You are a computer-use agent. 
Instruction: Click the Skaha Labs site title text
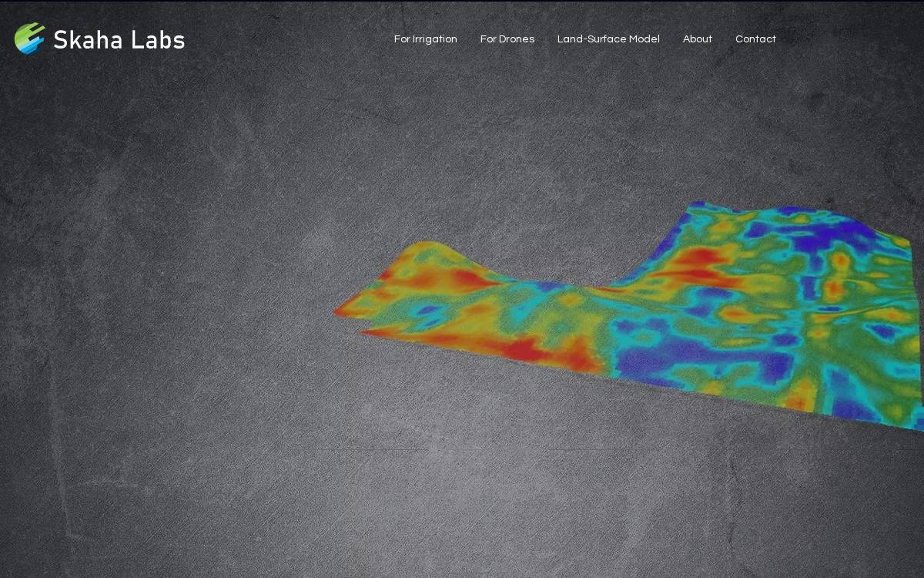(119, 40)
